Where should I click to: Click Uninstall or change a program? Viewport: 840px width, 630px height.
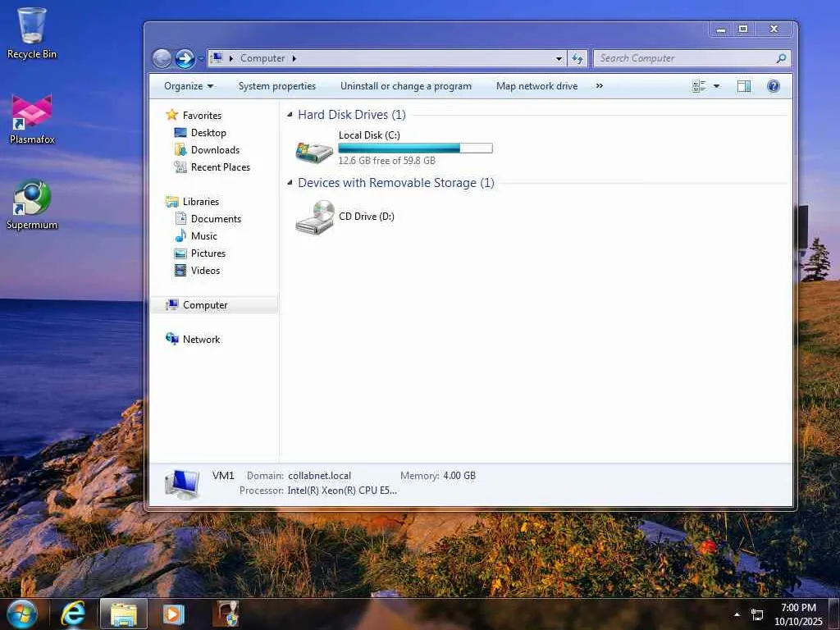(x=405, y=86)
